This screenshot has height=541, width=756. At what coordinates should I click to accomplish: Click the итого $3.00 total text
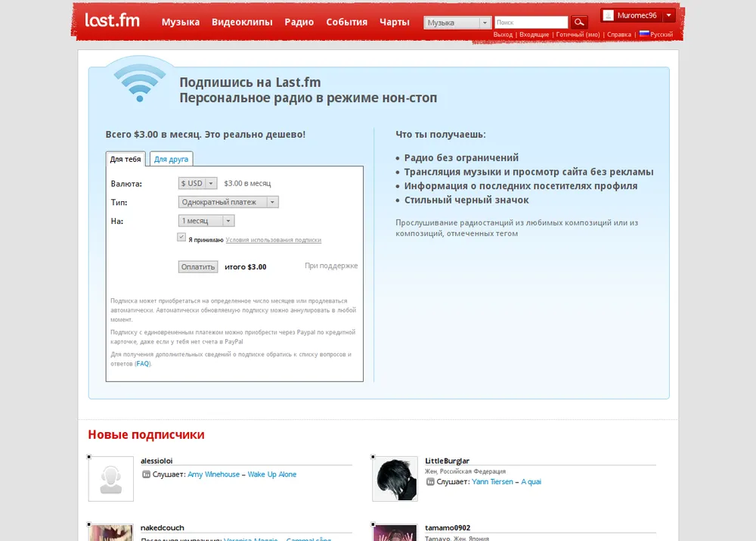coord(246,267)
